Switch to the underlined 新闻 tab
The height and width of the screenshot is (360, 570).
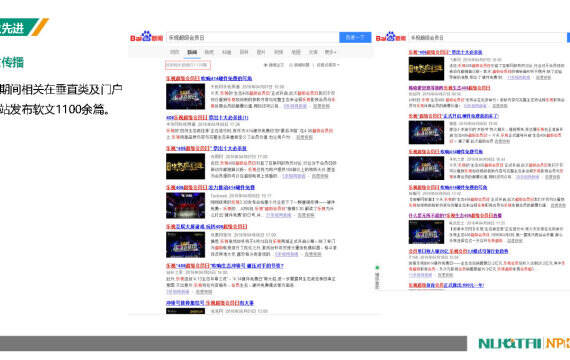point(192,52)
